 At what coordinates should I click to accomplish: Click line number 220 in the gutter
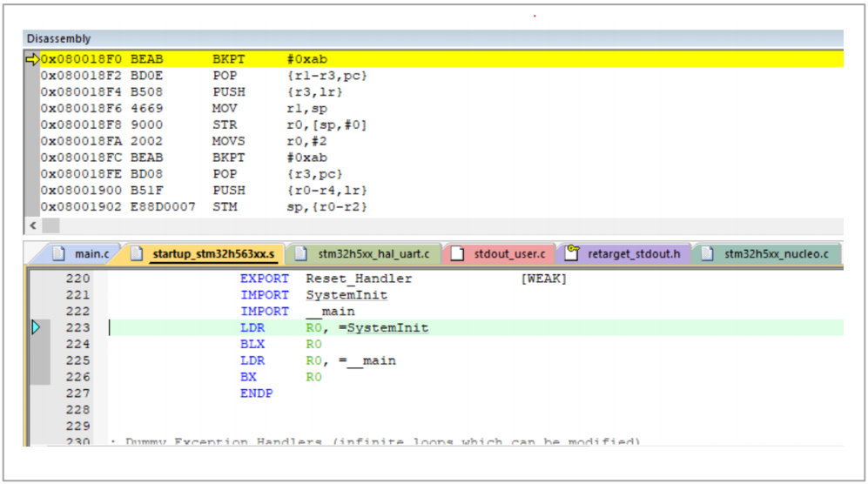(77, 279)
